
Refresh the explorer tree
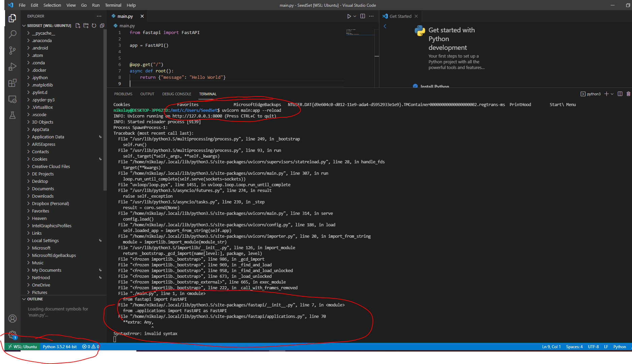coord(94,26)
